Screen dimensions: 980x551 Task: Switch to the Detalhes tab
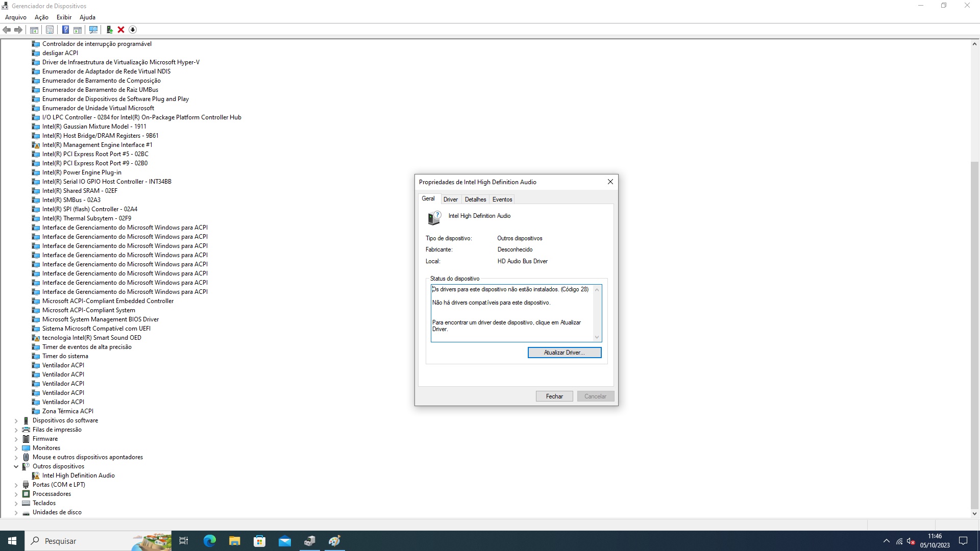click(475, 199)
